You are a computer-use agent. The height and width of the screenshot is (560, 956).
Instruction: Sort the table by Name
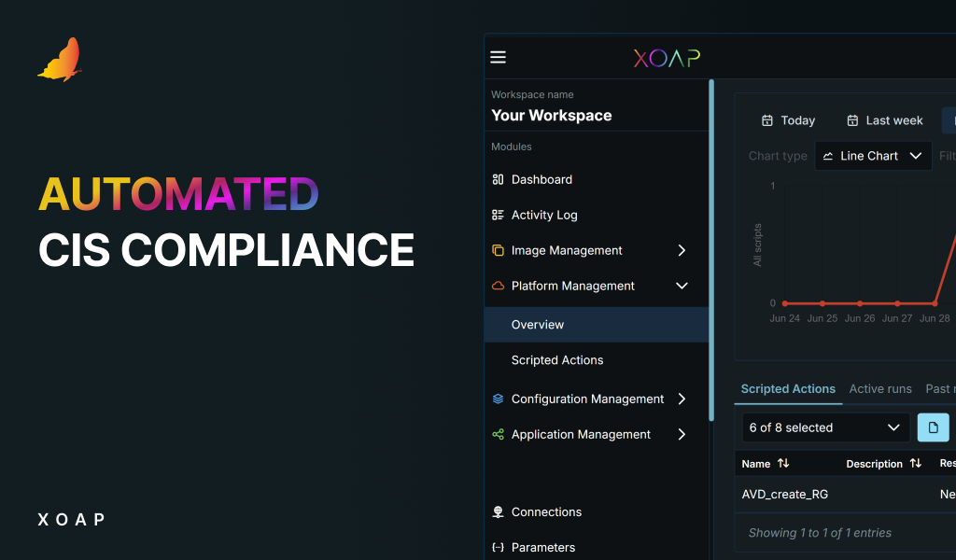[783, 463]
